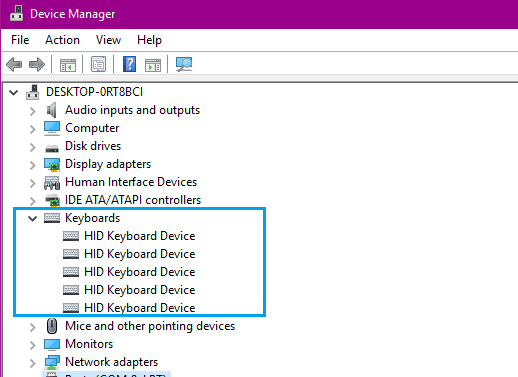Collapse the DESKTOP-0RT8BCI root node

[13, 92]
